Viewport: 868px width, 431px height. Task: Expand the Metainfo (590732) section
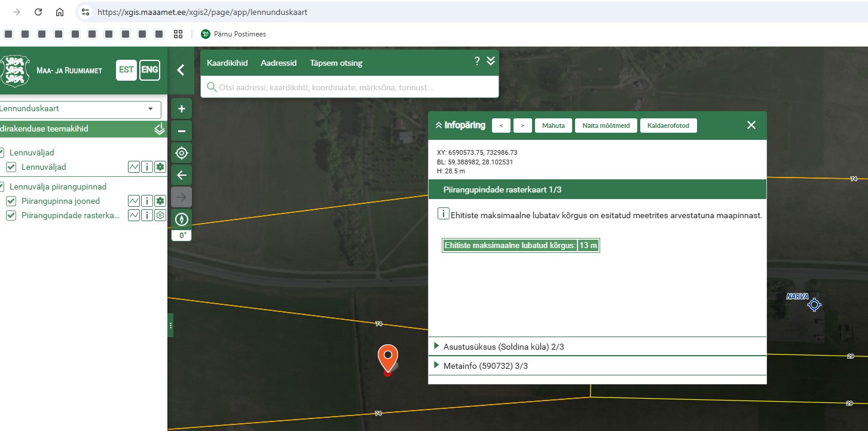pyautogui.click(x=485, y=366)
